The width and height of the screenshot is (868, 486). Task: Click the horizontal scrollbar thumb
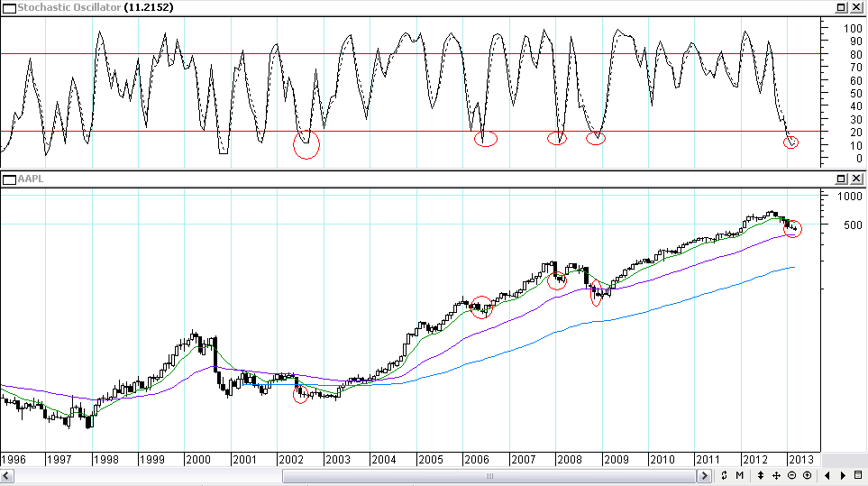tap(489, 476)
